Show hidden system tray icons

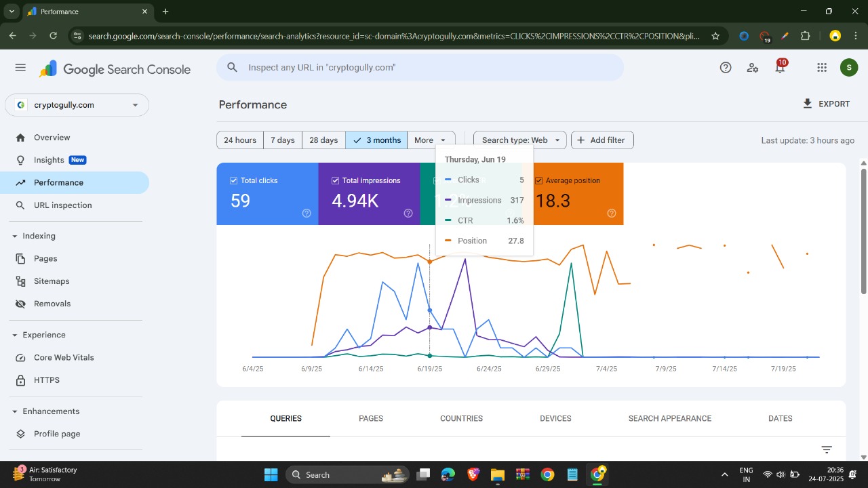(724, 474)
